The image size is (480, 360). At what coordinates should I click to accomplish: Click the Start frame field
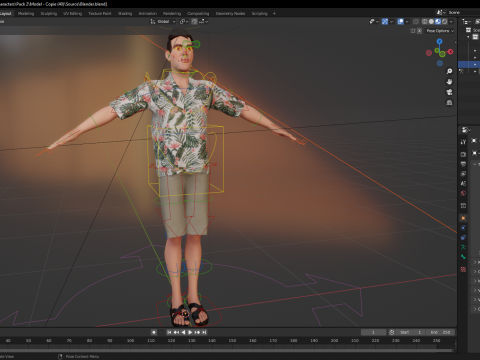click(x=411, y=332)
